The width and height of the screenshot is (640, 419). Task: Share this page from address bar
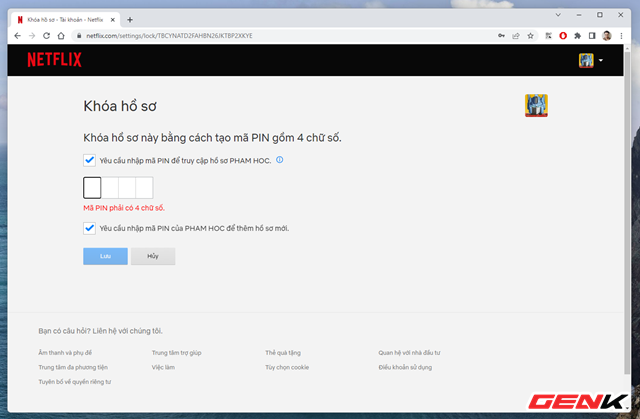coord(516,36)
